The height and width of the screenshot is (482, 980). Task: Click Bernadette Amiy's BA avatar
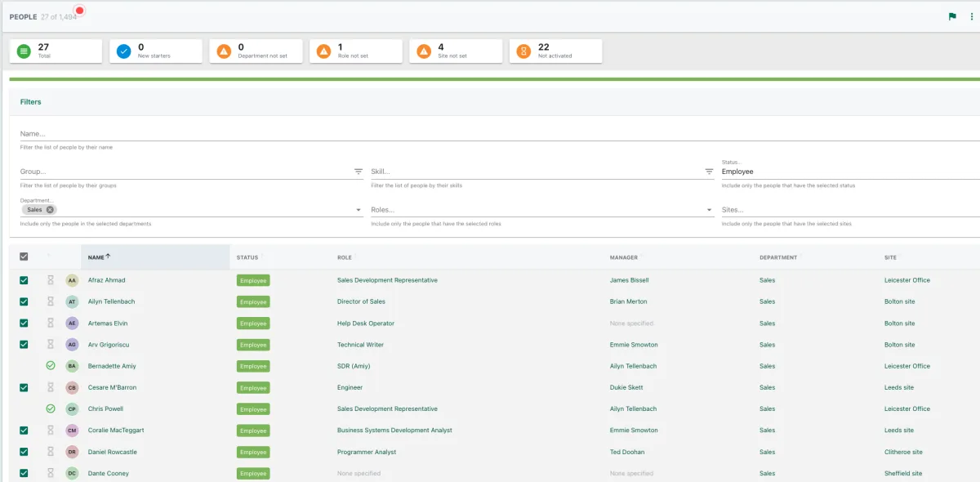(72, 366)
